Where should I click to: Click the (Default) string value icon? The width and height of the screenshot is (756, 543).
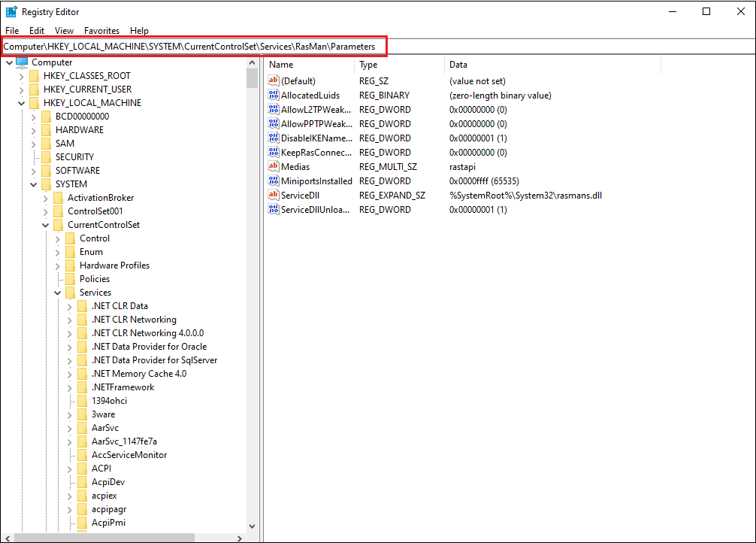point(274,80)
